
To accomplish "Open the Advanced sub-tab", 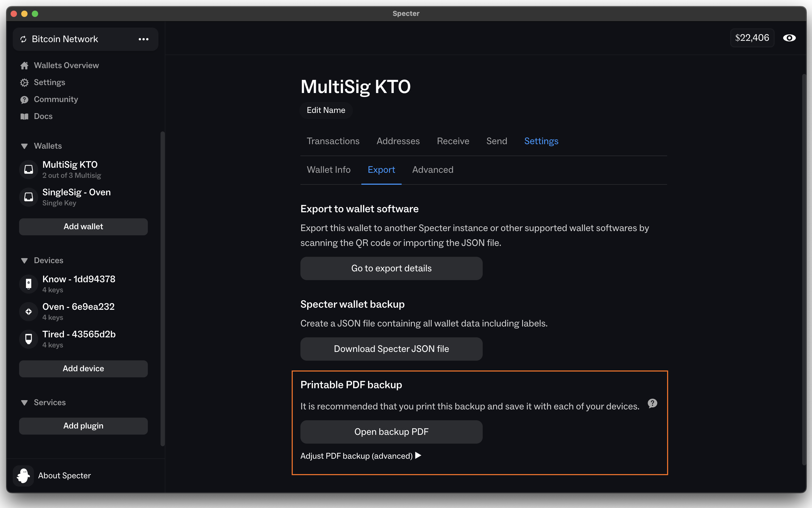I will click(x=433, y=170).
